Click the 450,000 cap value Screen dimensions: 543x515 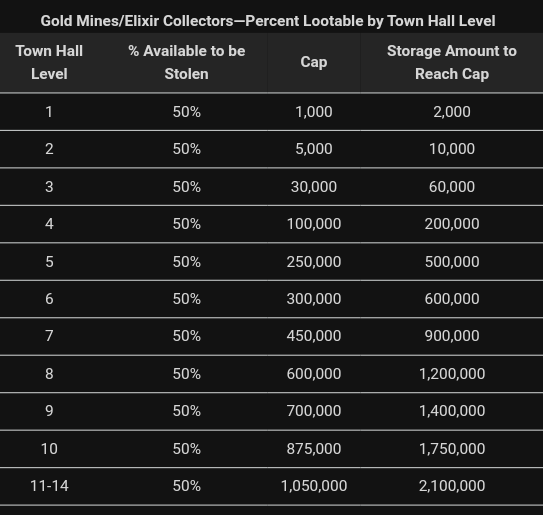click(314, 336)
